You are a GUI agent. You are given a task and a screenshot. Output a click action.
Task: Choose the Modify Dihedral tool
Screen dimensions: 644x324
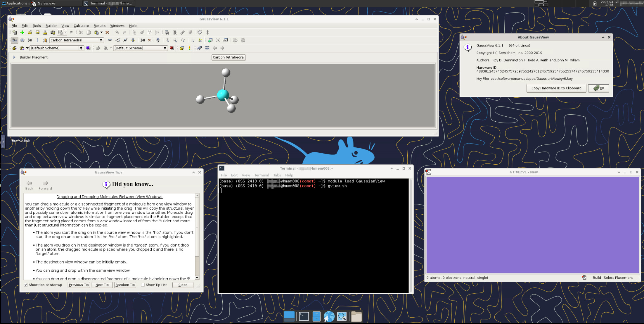125,40
